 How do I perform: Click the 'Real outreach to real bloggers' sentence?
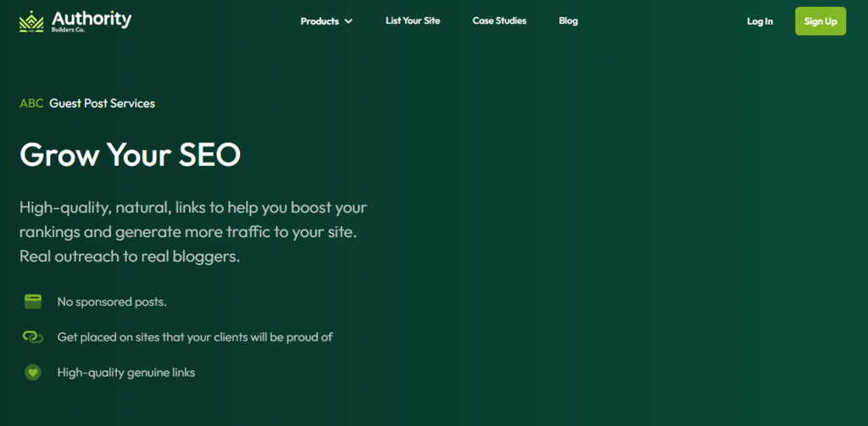coord(130,256)
